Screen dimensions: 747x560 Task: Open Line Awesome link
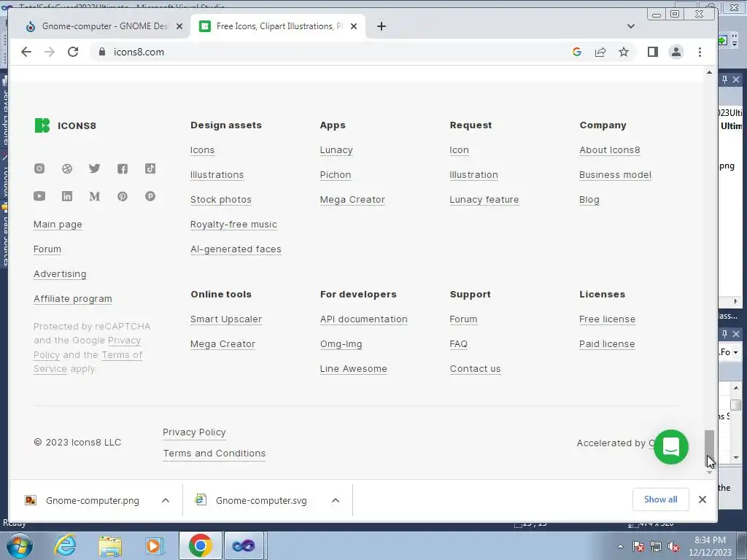point(354,368)
